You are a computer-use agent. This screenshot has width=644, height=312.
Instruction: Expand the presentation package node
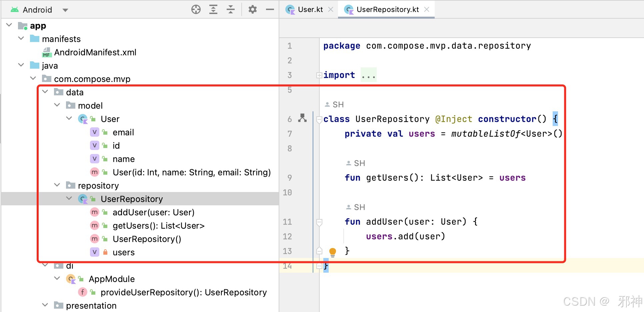pyautogui.click(x=45, y=305)
